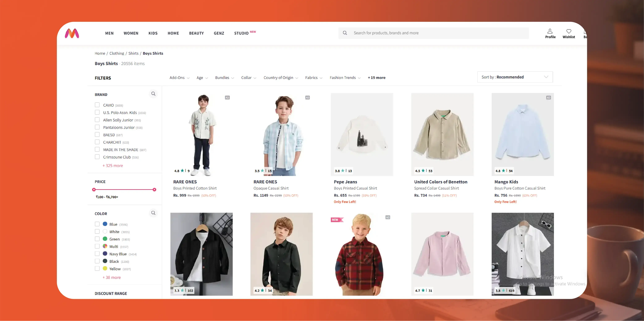
Task: Check the CAVIO brand filter
Action: coord(97,105)
